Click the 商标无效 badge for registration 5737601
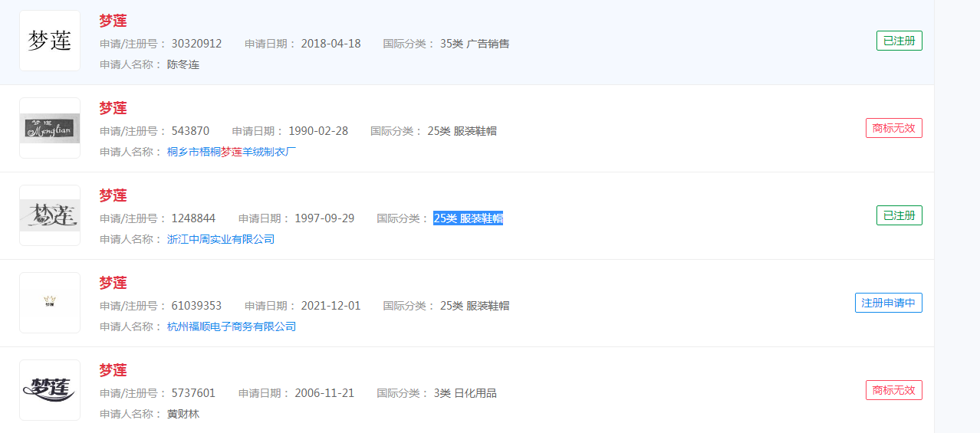 coord(893,390)
